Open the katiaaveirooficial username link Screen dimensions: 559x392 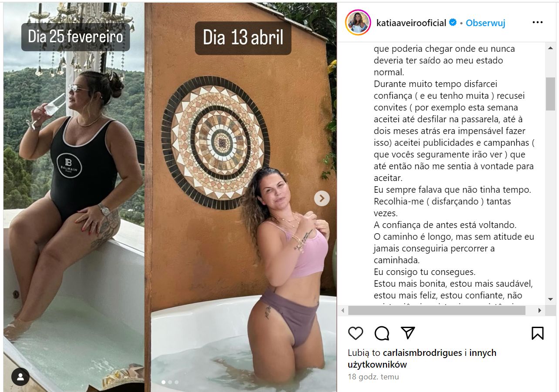pyautogui.click(x=411, y=23)
